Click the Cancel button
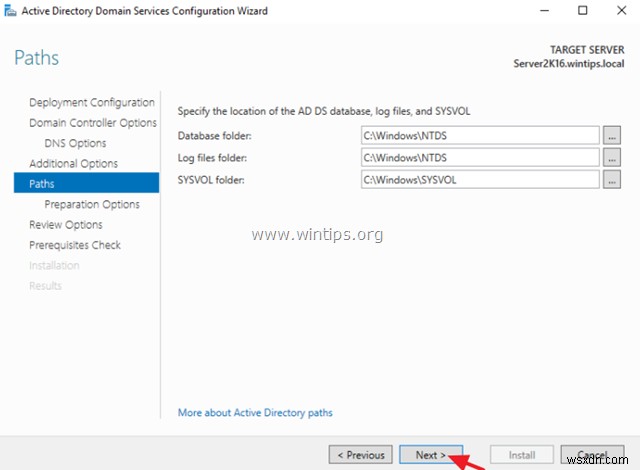The width and height of the screenshot is (640, 470). (x=593, y=454)
